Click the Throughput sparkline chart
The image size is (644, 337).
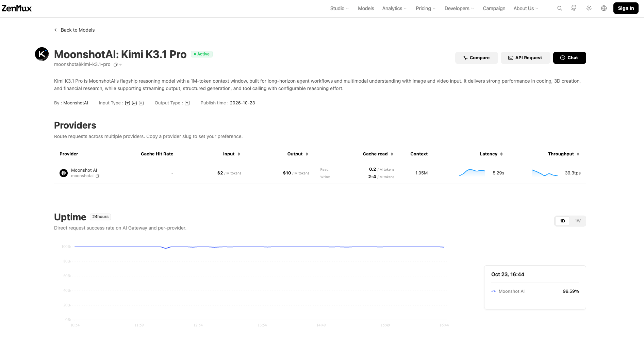[545, 173]
